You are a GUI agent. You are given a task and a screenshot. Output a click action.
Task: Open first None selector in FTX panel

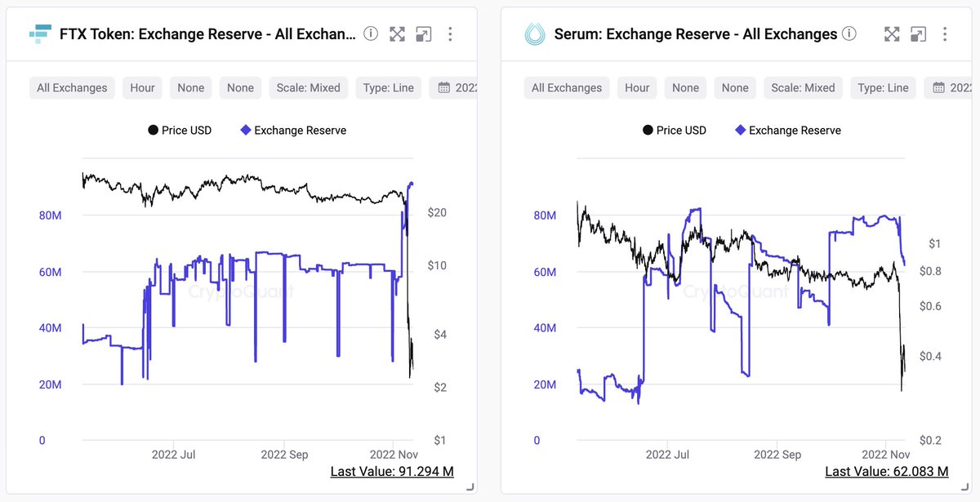[191, 87]
